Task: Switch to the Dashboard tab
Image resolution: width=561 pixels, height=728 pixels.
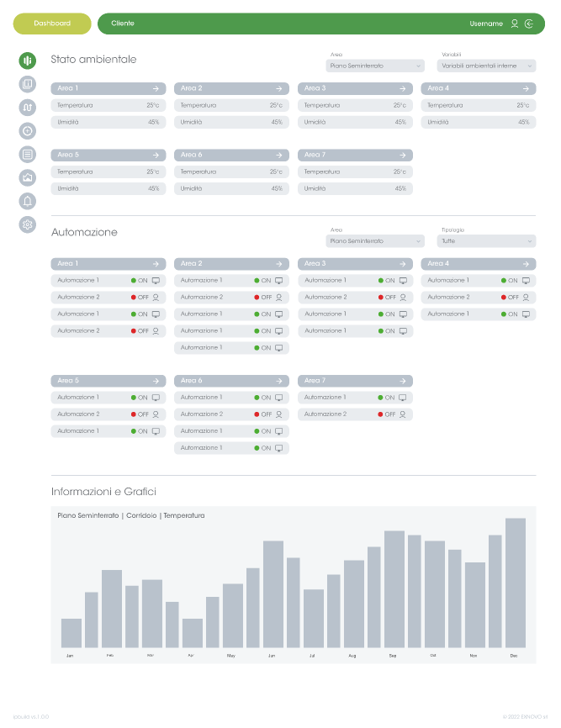Action: (52, 24)
